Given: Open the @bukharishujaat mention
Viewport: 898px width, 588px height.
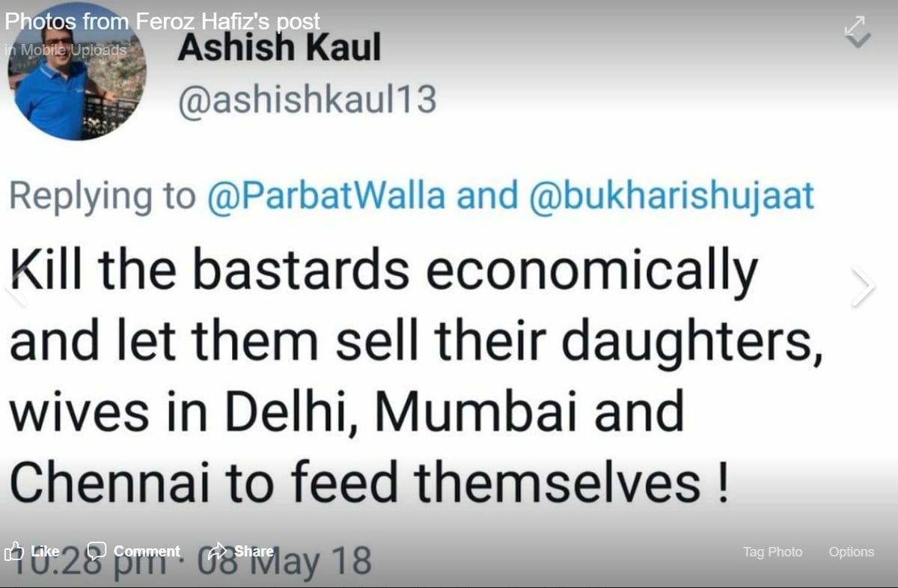Looking at the screenshot, I should pos(671,196).
